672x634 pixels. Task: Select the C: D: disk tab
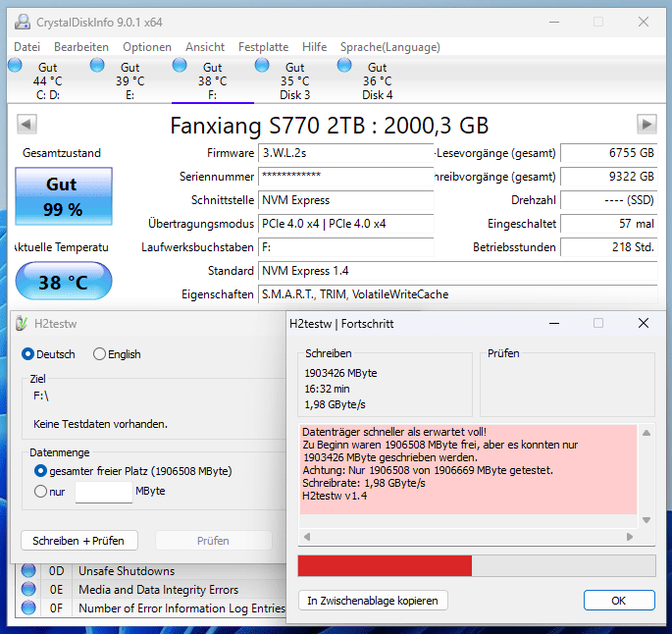(47, 81)
